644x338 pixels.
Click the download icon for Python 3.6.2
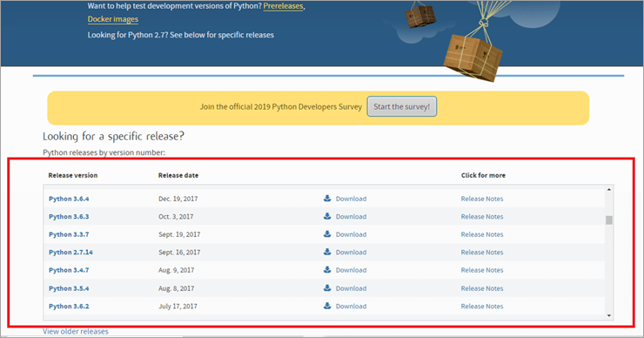(x=327, y=306)
